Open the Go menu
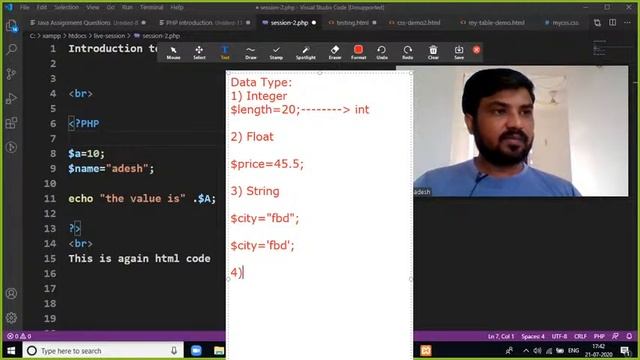 pos(110,7)
